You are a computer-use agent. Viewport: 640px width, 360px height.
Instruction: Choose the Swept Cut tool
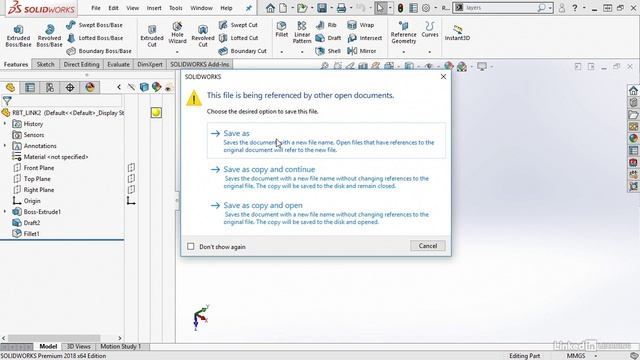[238, 25]
